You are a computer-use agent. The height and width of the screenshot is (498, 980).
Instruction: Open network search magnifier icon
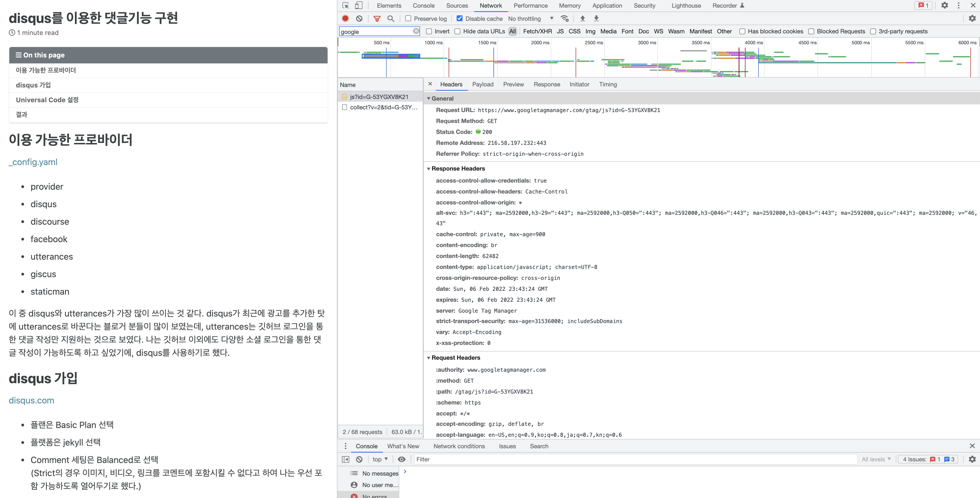(391, 18)
